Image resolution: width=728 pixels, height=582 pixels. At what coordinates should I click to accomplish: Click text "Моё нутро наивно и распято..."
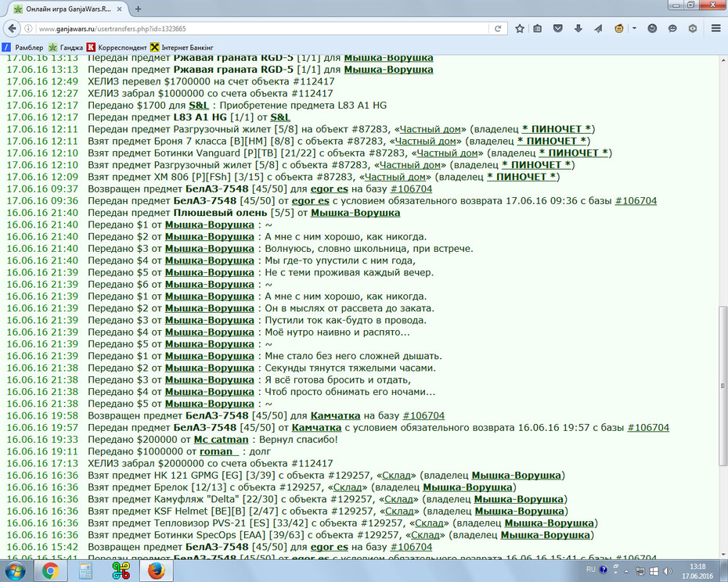click(337, 332)
